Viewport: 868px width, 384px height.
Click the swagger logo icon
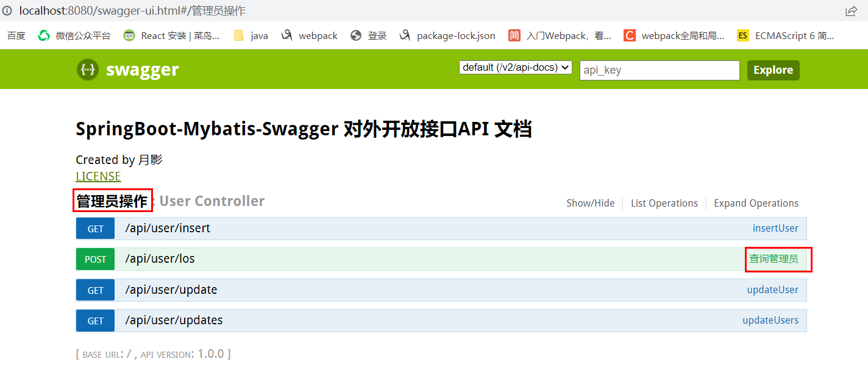tap(88, 69)
